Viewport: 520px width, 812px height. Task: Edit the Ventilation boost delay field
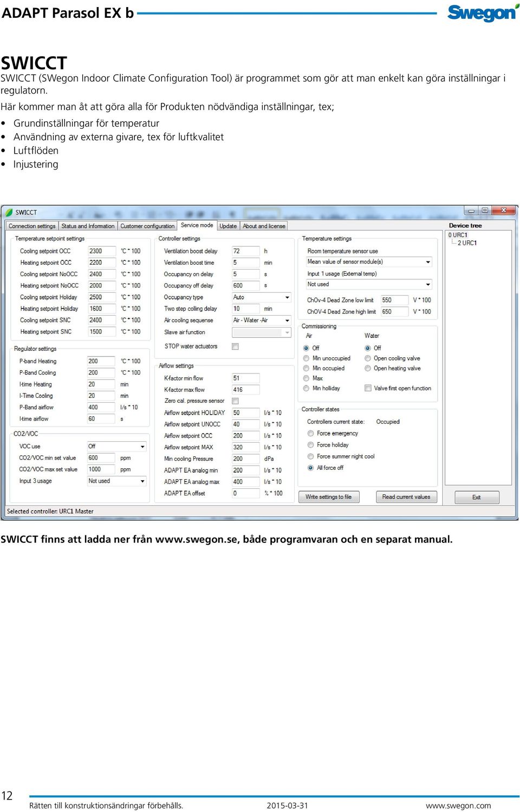245,251
